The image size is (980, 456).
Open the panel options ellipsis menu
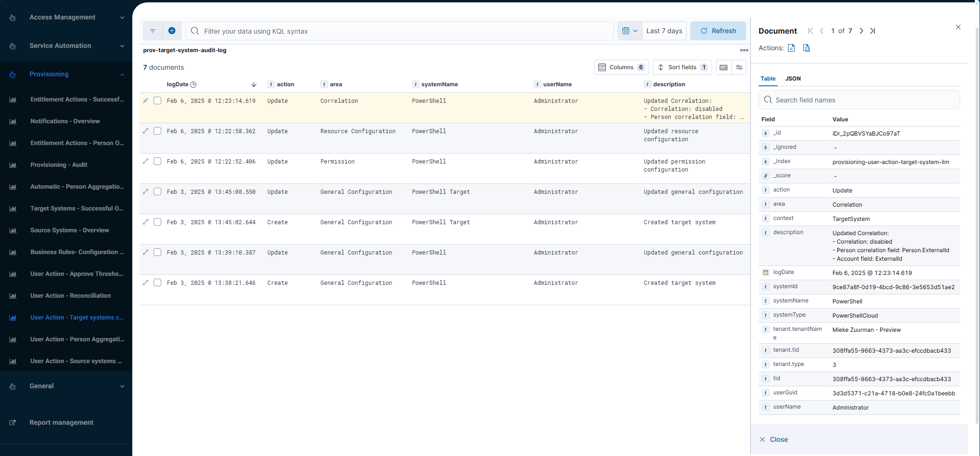pyautogui.click(x=744, y=50)
